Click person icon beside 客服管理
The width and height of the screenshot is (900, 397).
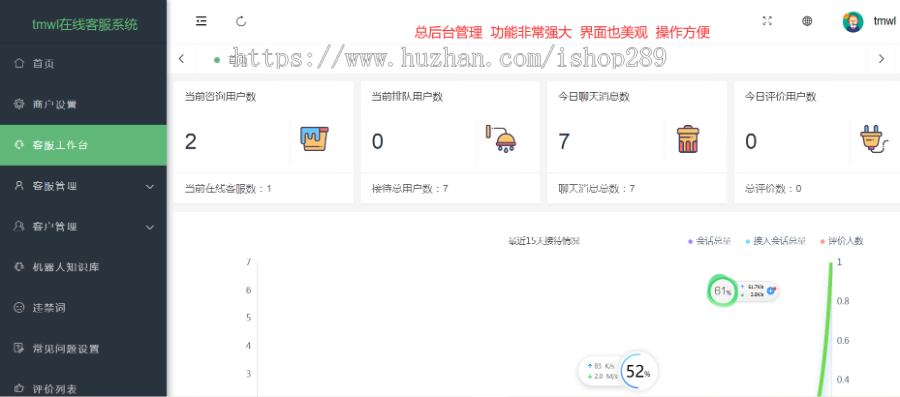coord(19,185)
